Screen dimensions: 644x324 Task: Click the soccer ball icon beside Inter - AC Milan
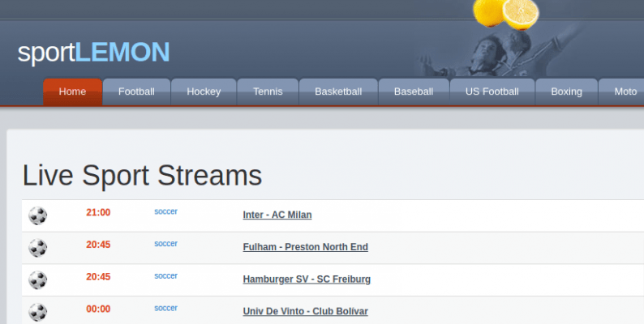click(38, 215)
